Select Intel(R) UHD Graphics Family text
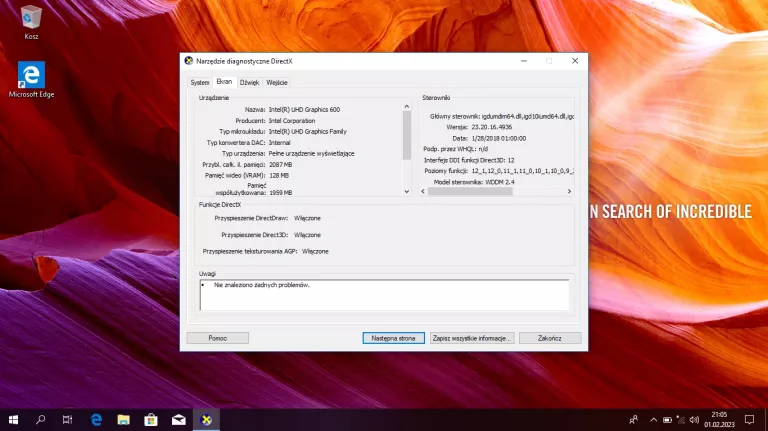The height and width of the screenshot is (431, 768). point(308,131)
